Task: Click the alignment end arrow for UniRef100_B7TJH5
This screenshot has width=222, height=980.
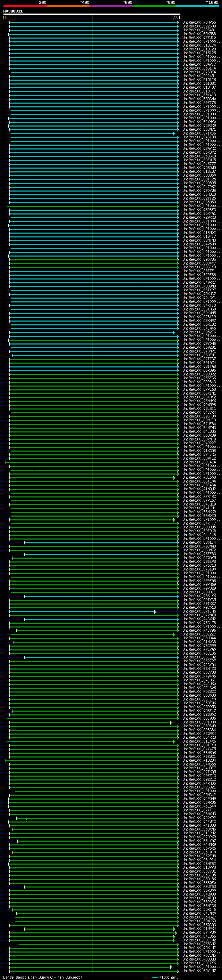Action: click(155, 612)
